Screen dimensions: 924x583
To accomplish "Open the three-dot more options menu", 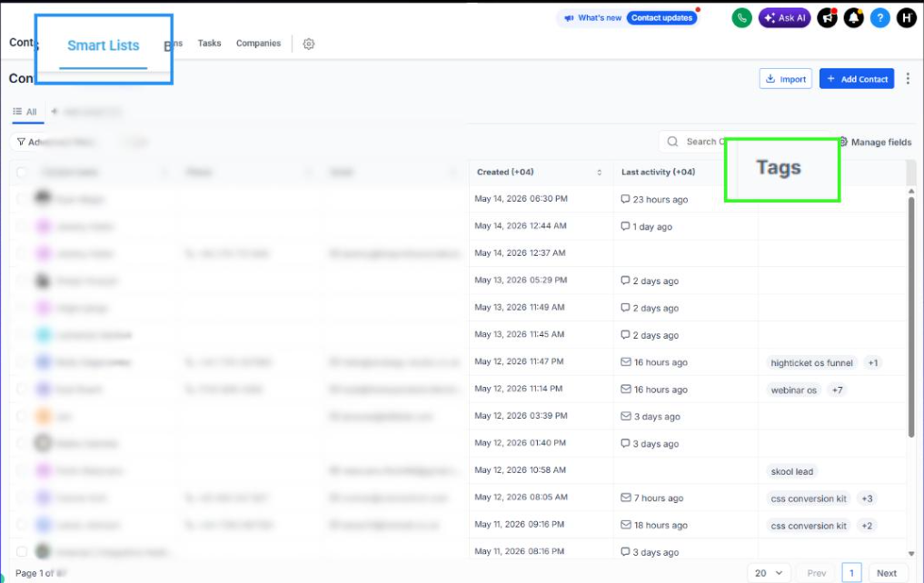I will [x=908, y=78].
